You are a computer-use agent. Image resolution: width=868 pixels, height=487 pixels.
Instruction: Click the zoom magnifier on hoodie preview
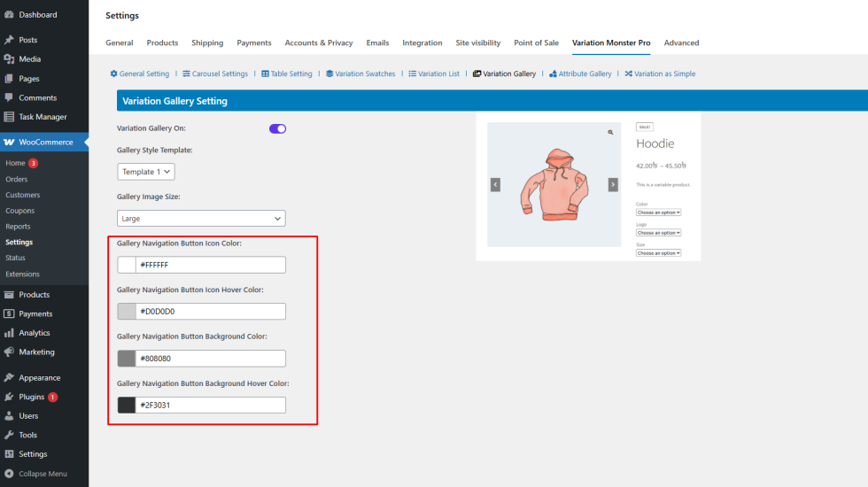click(610, 132)
